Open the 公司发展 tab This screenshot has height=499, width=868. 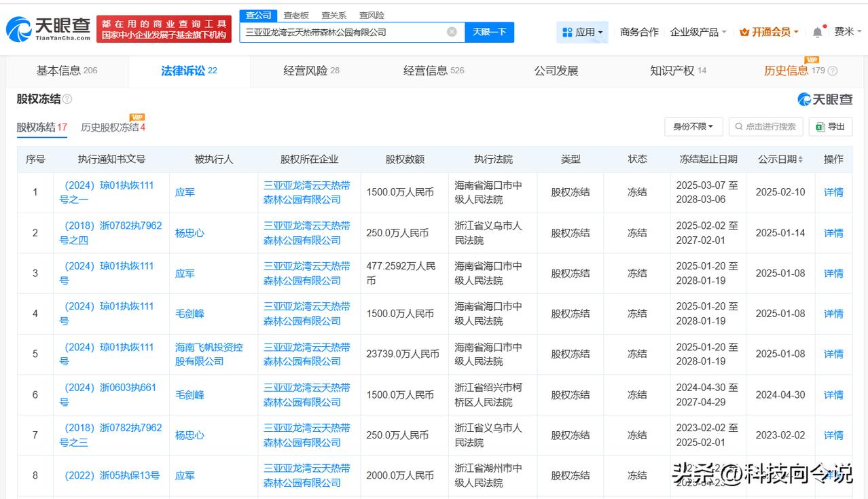[556, 71]
